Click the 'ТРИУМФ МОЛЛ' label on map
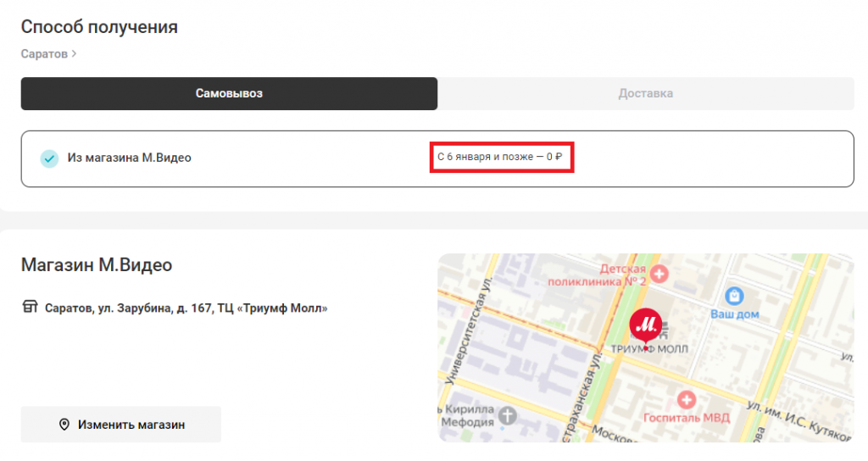 [649, 349]
